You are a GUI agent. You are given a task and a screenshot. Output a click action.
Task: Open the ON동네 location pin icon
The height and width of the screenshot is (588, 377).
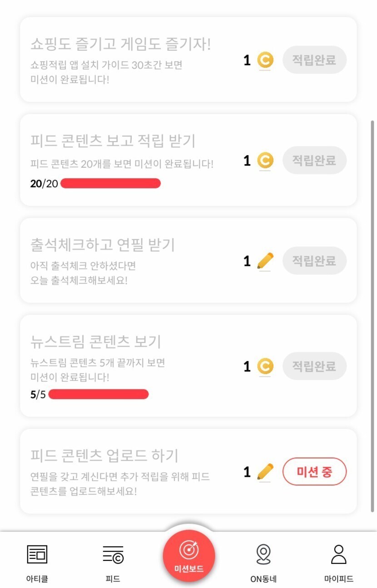(263, 554)
